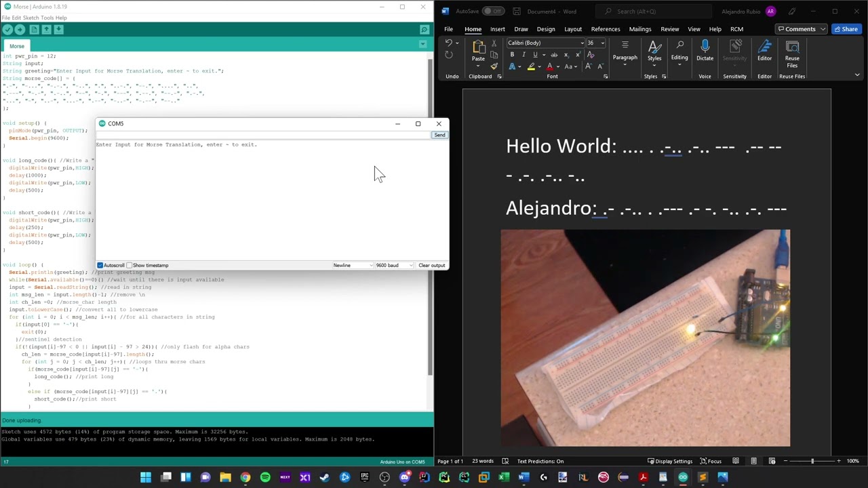Open an Arduino sketch with the up-arrow icon
The width and height of the screenshot is (868, 488).
(46, 30)
